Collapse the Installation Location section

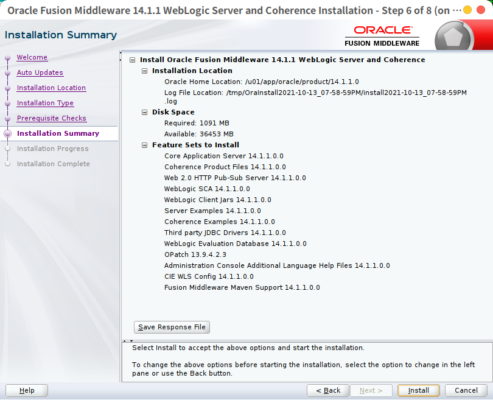pos(144,71)
